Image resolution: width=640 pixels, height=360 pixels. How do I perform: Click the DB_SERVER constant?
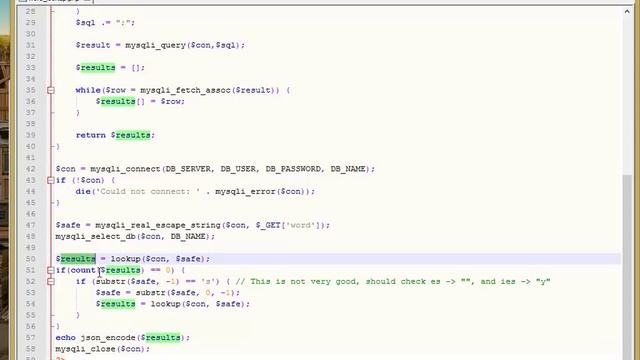[x=188, y=169]
